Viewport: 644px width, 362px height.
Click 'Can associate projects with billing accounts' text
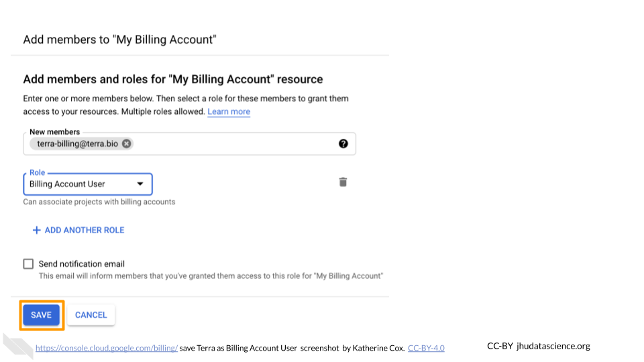point(99,202)
